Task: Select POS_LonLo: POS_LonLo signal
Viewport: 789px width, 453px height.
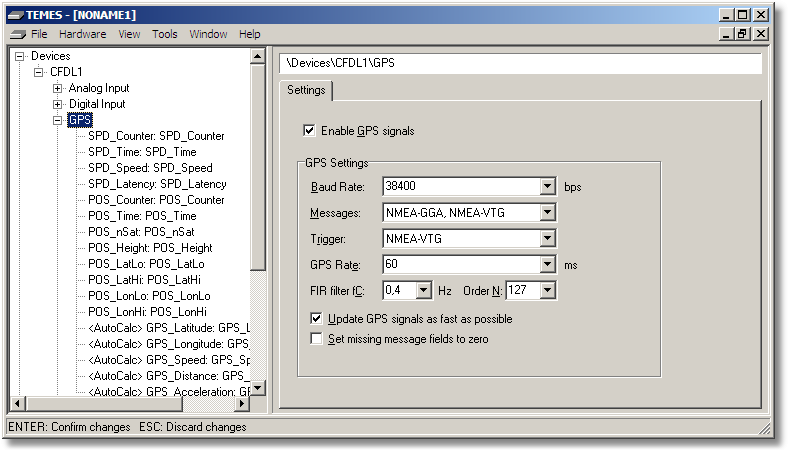Action: click(149, 296)
